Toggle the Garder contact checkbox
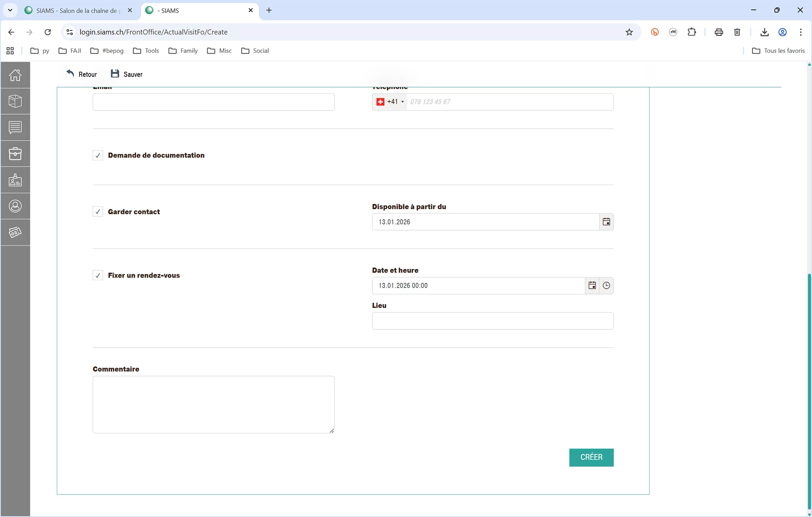The image size is (812, 517). click(98, 212)
